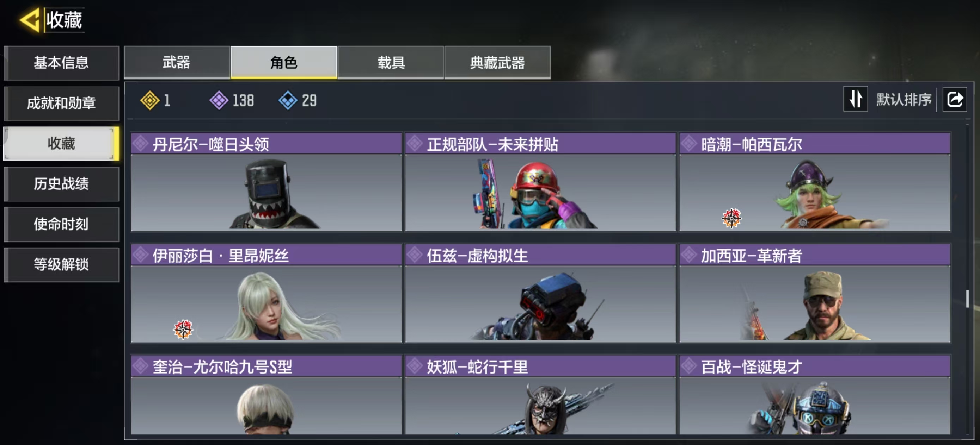Click compass badge on 暗潮-帕西瓦尔 card
The width and height of the screenshot is (980, 445).
click(x=731, y=218)
